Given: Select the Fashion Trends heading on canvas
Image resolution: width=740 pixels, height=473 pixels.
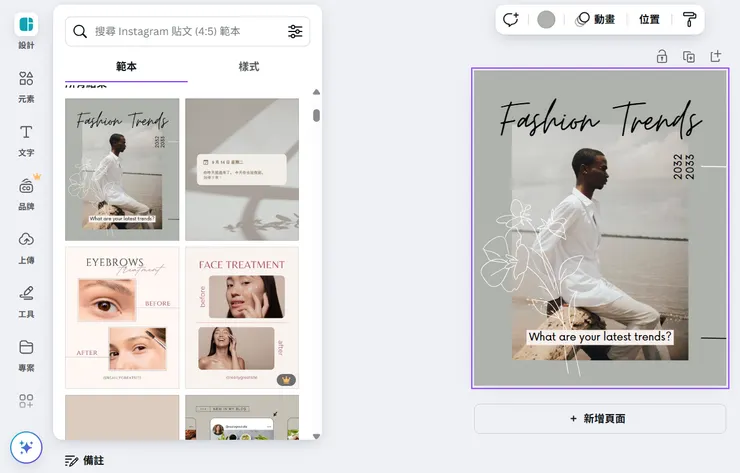Looking at the screenshot, I should [600, 117].
